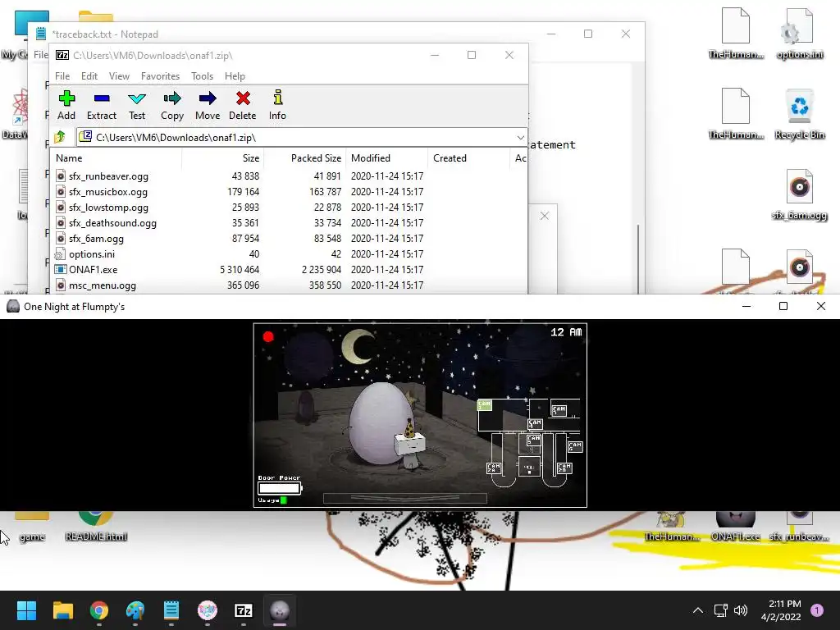Click the Extract toolbar icon
The height and width of the screenshot is (630, 840).
(101, 105)
